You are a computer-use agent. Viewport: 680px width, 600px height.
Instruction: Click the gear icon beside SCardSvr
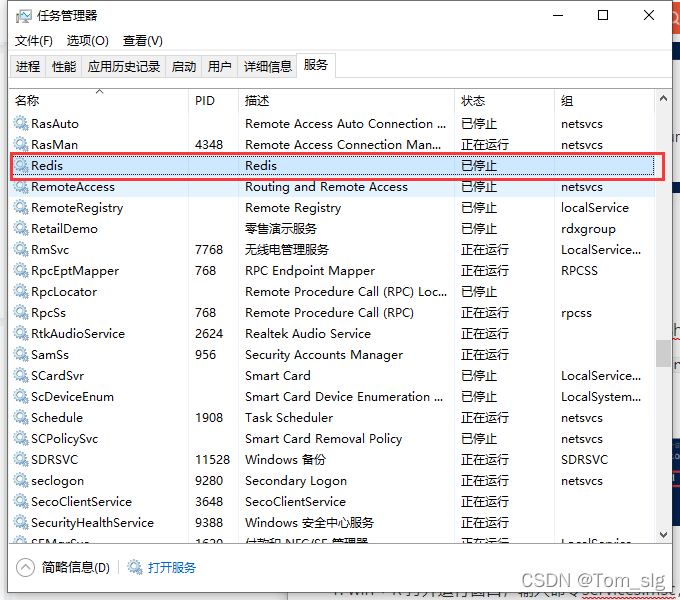click(21, 376)
